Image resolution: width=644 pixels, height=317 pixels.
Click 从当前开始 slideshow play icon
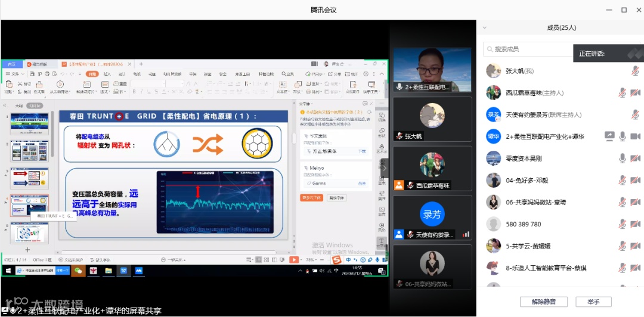[60, 84]
